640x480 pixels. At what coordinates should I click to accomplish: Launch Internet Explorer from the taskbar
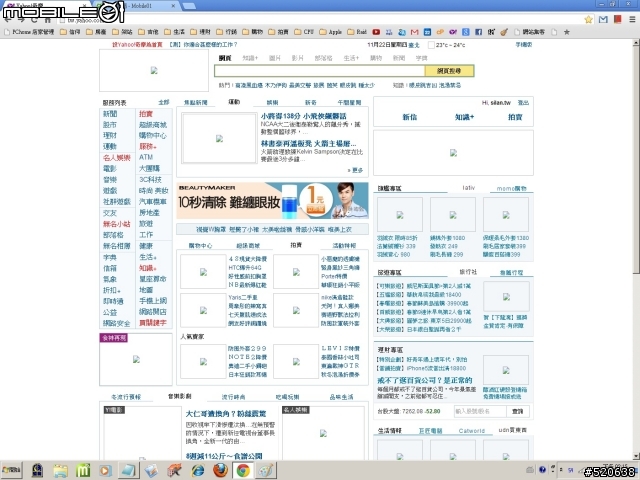(198, 471)
